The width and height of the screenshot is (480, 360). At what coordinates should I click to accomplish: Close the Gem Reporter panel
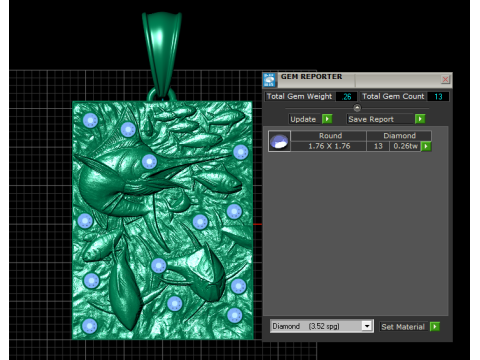[x=445, y=79]
